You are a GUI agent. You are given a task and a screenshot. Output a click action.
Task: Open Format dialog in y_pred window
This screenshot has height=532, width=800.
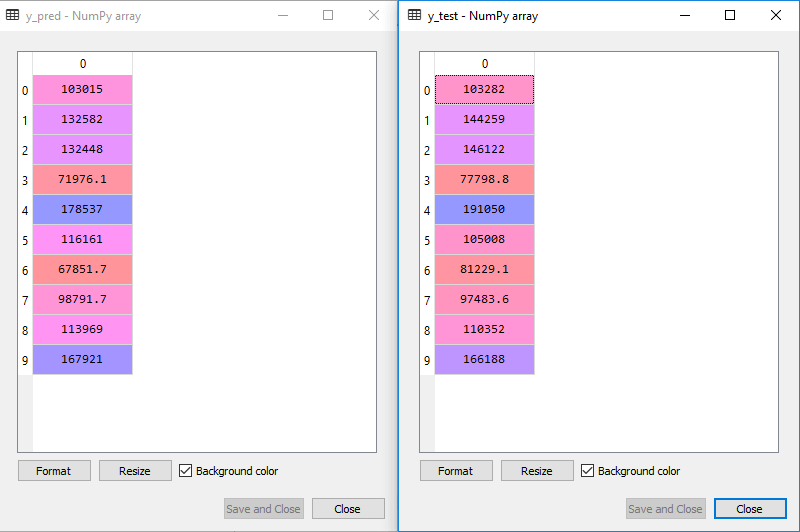click(x=54, y=471)
